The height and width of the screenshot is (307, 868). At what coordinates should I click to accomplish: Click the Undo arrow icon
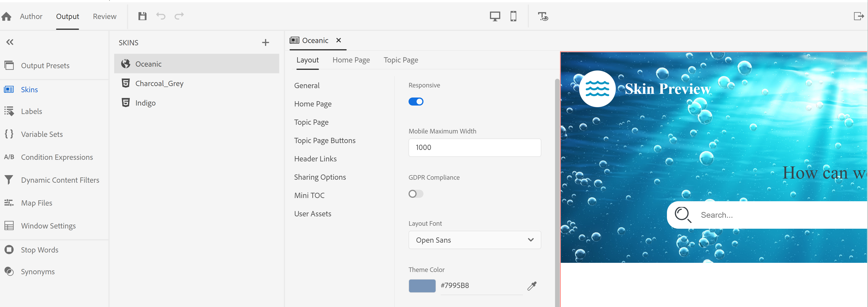coord(161,16)
